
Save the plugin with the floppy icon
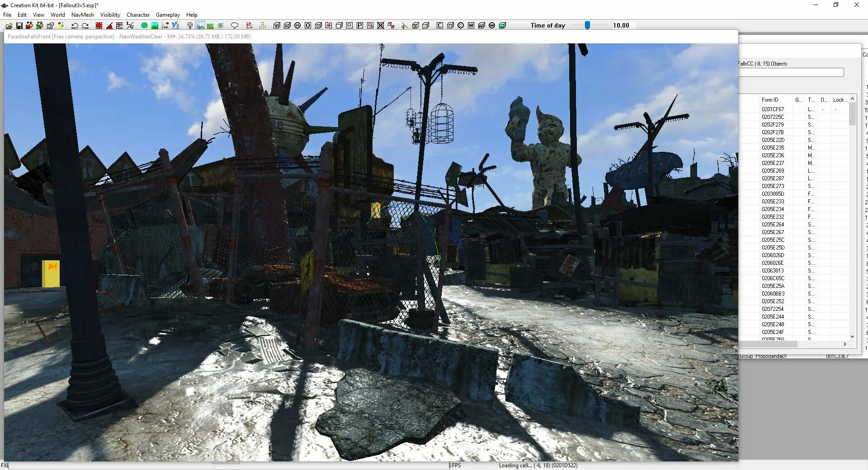pos(19,26)
